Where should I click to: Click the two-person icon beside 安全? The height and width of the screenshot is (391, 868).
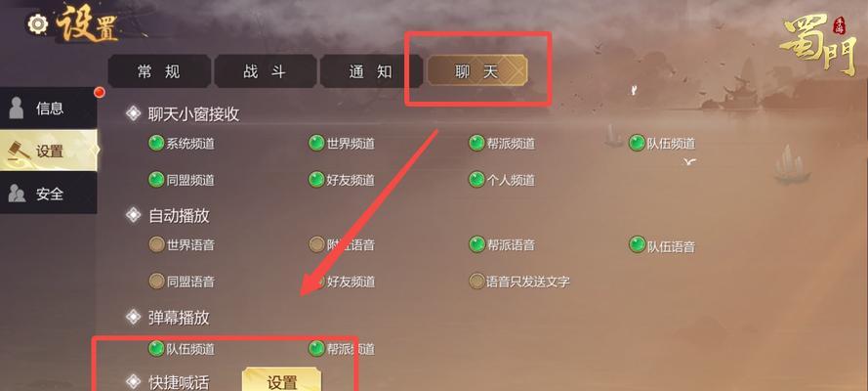[17, 194]
